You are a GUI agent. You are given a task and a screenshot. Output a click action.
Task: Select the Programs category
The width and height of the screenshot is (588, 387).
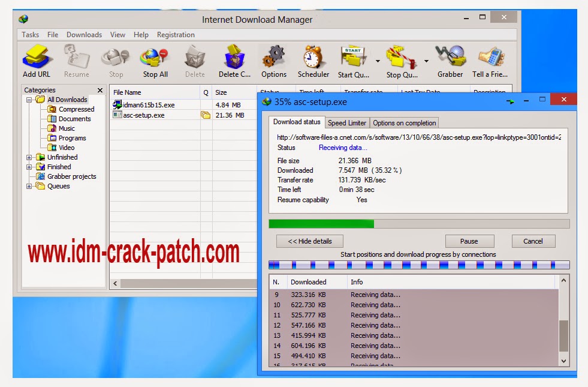73,138
